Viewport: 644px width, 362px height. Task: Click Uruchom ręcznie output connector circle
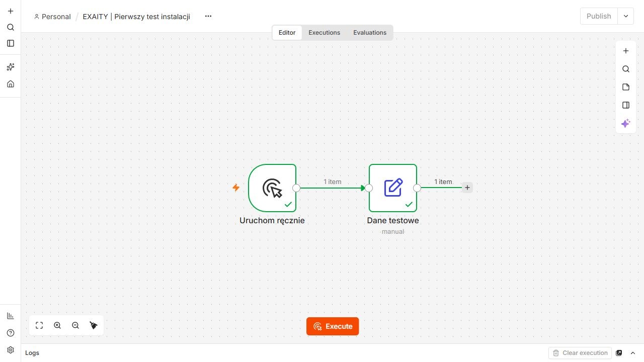[x=296, y=188]
